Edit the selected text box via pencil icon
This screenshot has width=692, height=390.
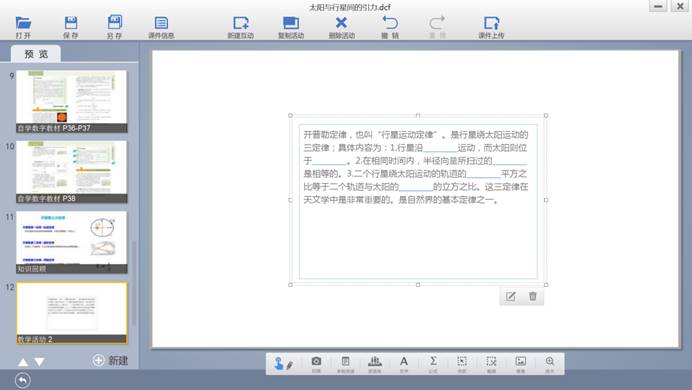pyautogui.click(x=511, y=296)
